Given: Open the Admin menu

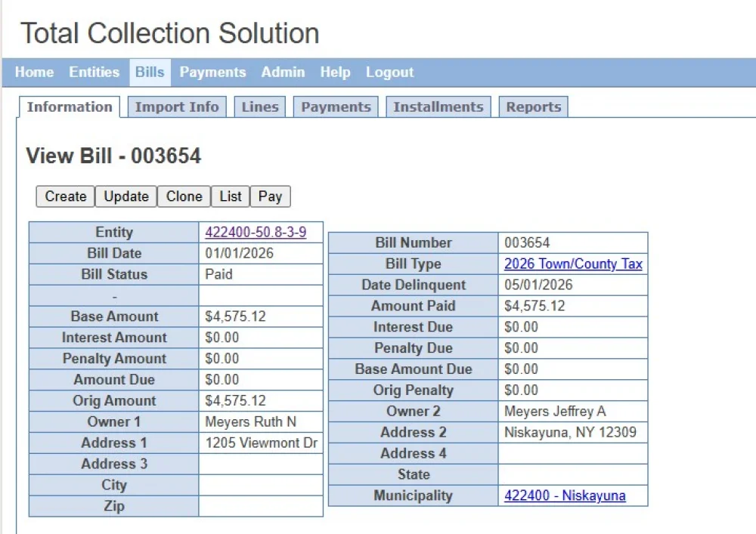Looking at the screenshot, I should point(283,73).
